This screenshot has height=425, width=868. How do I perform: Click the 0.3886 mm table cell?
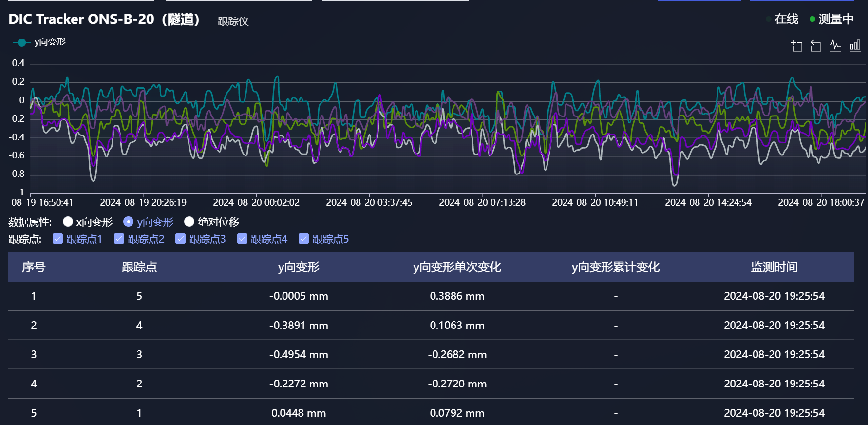point(457,296)
